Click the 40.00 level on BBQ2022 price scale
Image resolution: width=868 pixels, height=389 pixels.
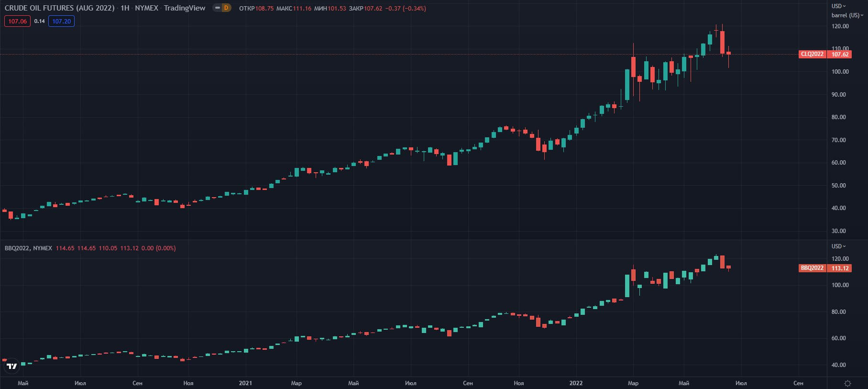point(838,365)
